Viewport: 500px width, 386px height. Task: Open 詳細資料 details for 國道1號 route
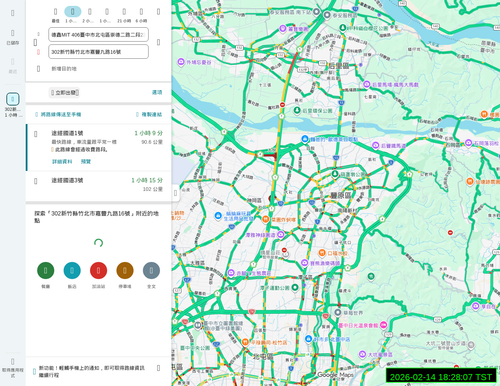pos(62,161)
